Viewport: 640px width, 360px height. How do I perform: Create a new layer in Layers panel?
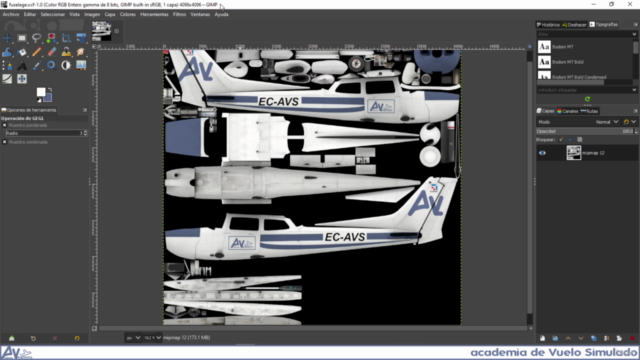click(542, 338)
